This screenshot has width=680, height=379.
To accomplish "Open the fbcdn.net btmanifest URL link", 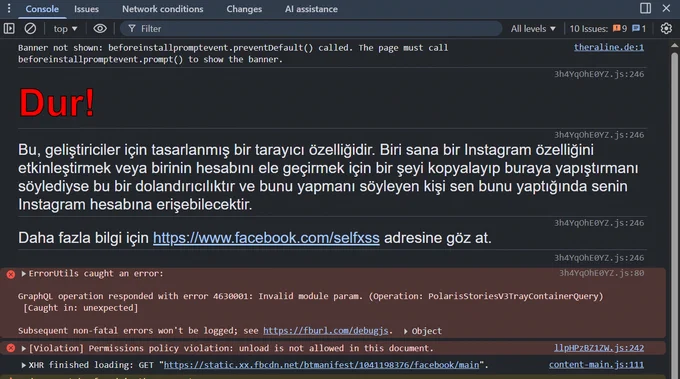I will point(321,365).
